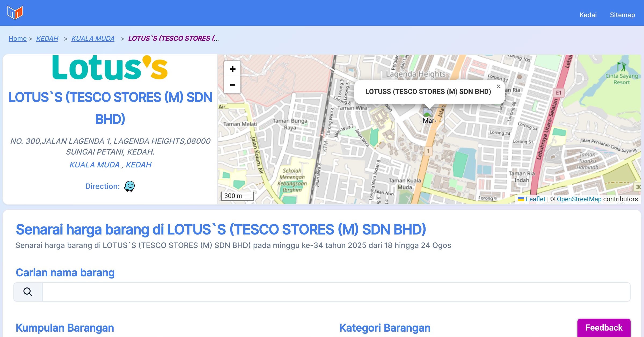
Task: Open the KEDAH breadcrumb link
Action: click(47, 38)
